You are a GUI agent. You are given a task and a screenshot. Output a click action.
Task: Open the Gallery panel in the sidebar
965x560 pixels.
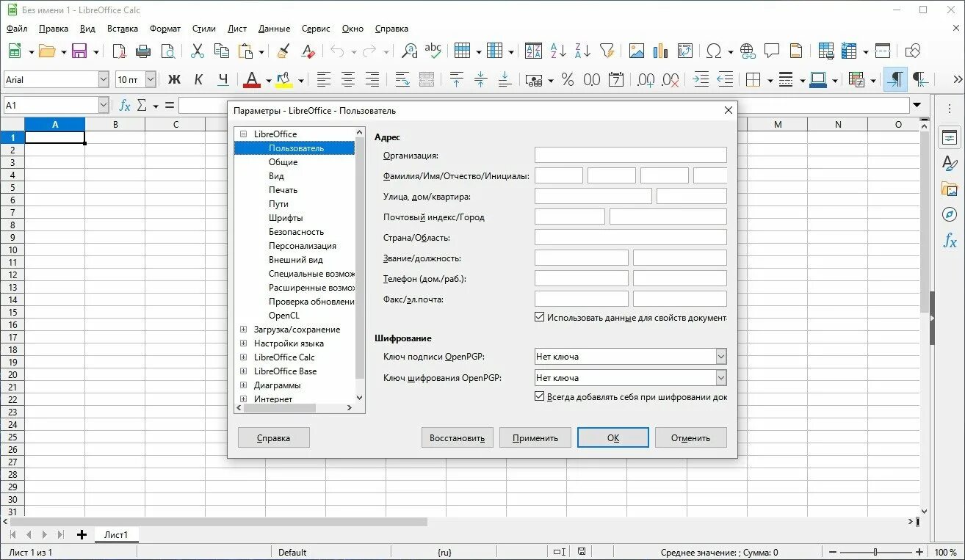[x=950, y=189]
